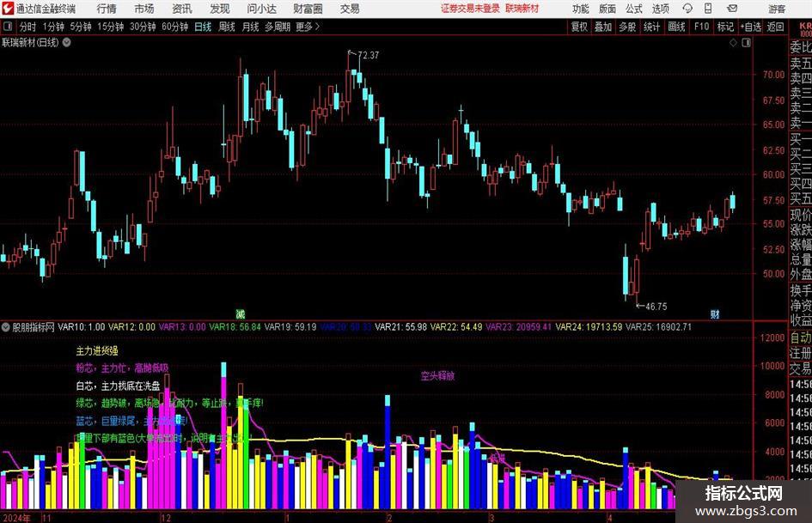The width and height of the screenshot is (812, 523).
Task: Open the 发现 menu
Action: [x=220, y=9]
